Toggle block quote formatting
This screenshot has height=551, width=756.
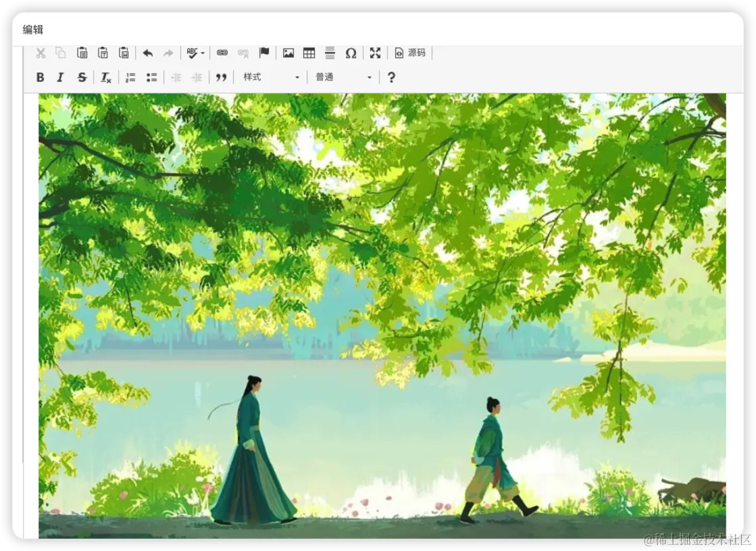click(222, 77)
